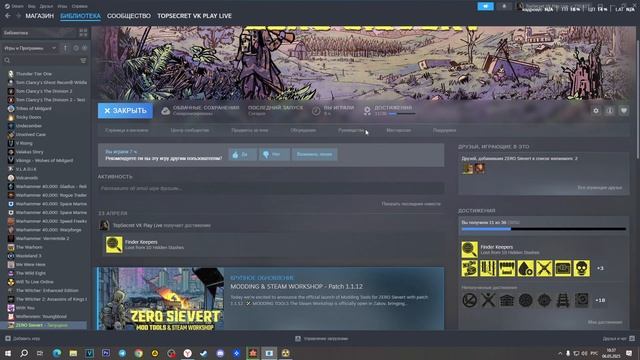Go forward with the forward arrow
Image resolution: width=640 pixels, height=360 pixels.
tap(18, 16)
